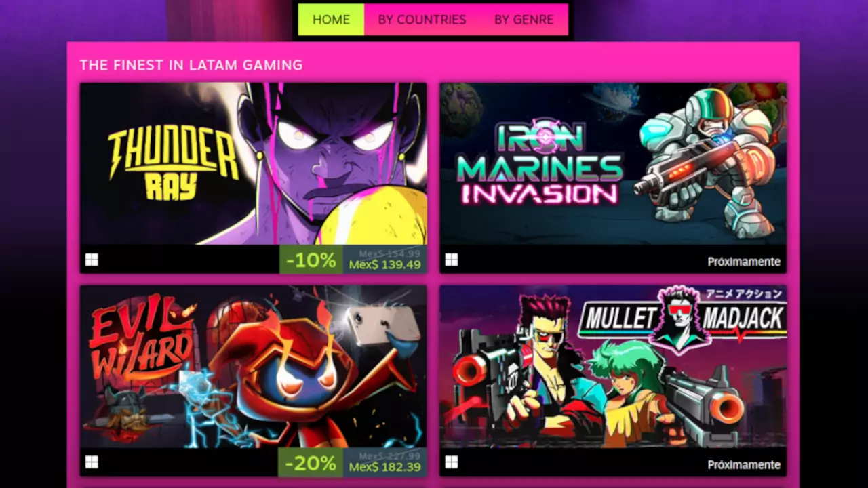The image size is (868, 488).
Task: Open the Mullet MadJack game banner
Action: [613, 367]
